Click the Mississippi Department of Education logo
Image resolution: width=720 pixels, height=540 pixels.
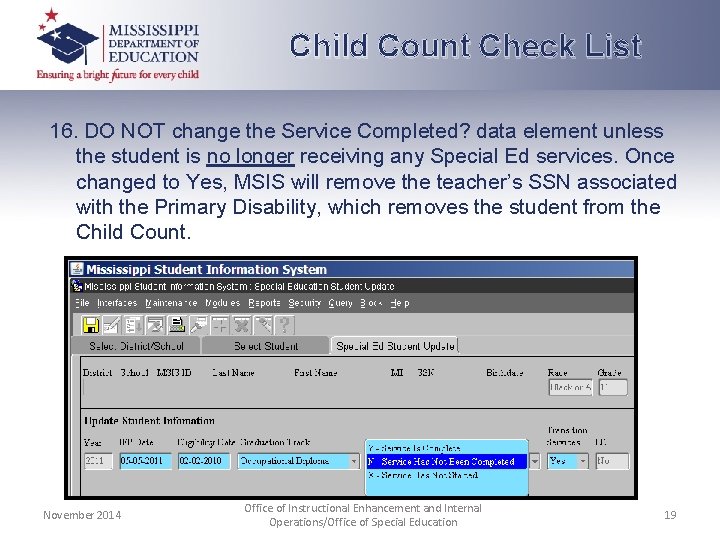coord(118,45)
